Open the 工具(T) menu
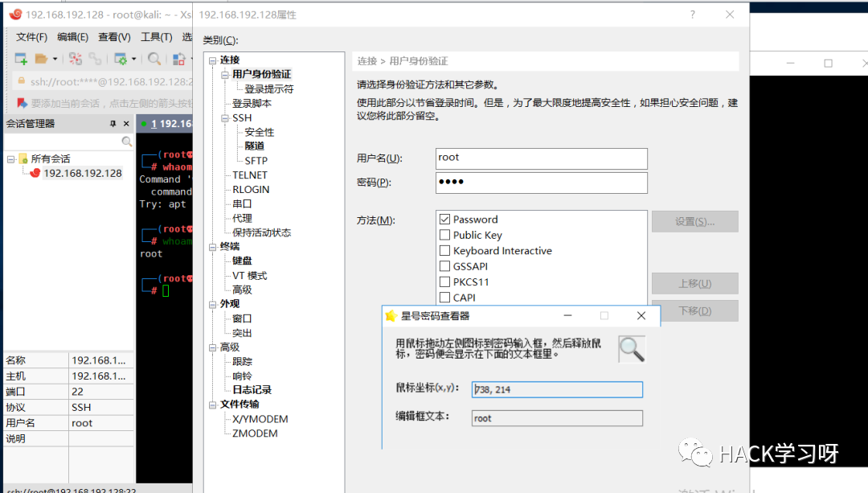The width and height of the screenshot is (868, 493). [156, 37]
